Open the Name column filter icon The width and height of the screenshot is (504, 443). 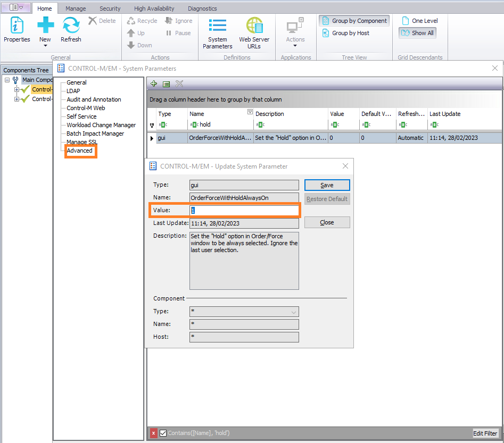[x=250, y=112]
